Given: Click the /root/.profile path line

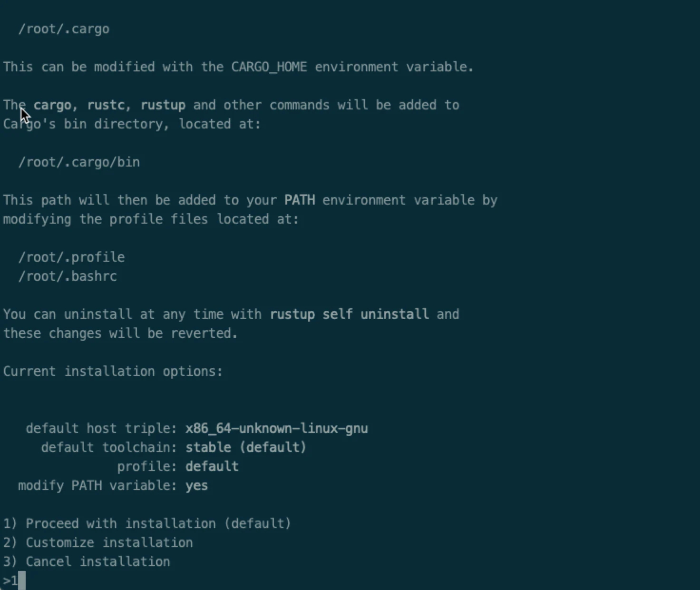Looking at the screenshot, I should [x=71, y=257].
